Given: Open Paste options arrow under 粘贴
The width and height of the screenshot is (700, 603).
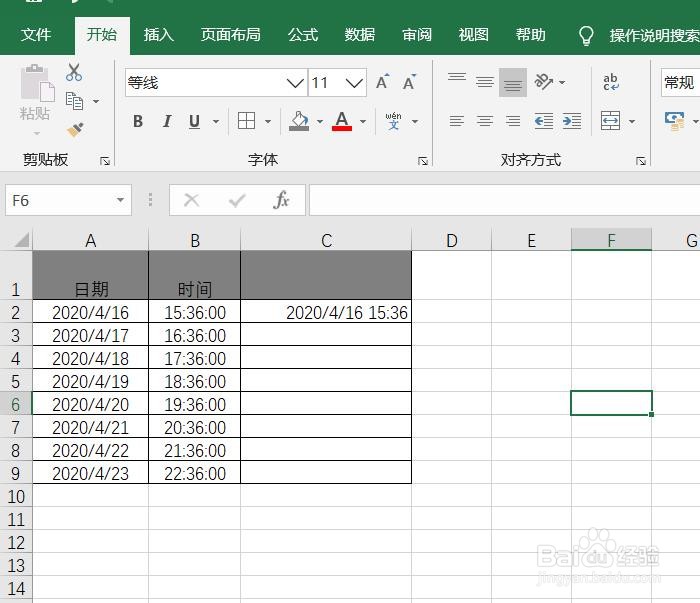Looking at the screenshot, I should pyautogui.click(x=37, y=133).
